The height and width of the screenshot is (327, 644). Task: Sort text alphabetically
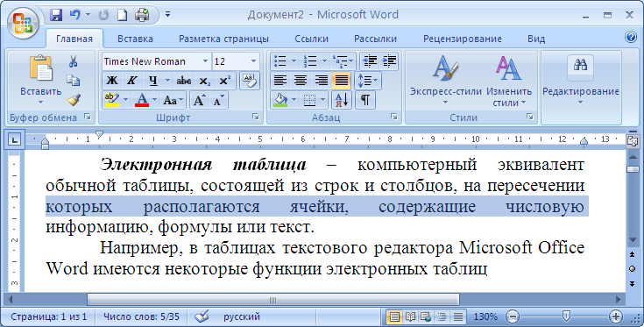pos(342,100)
